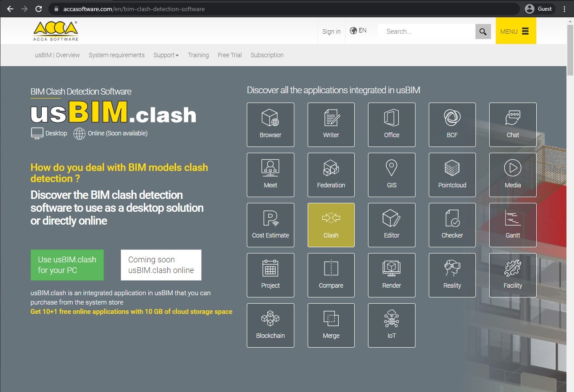Open the Checker application tile
The height and width of the screenshot is (392, 574).
[452, 225]
